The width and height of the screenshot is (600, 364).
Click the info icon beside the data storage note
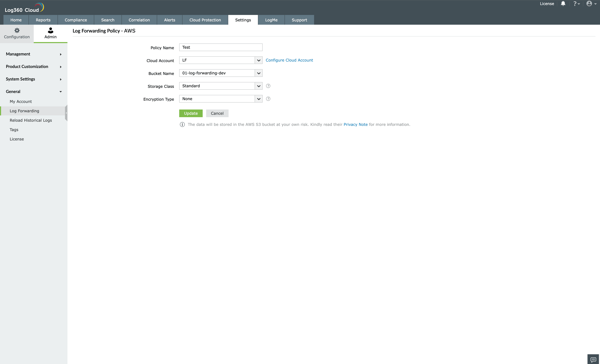click(182, 124)
